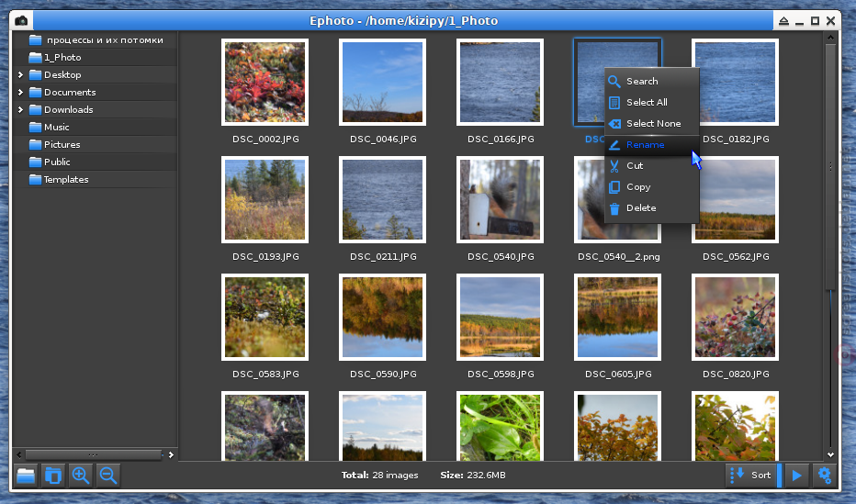Viewport: 856px width, 504px height.
Task: Select the Pictures folder in the sidebar
Action: [x=95, y=144]
